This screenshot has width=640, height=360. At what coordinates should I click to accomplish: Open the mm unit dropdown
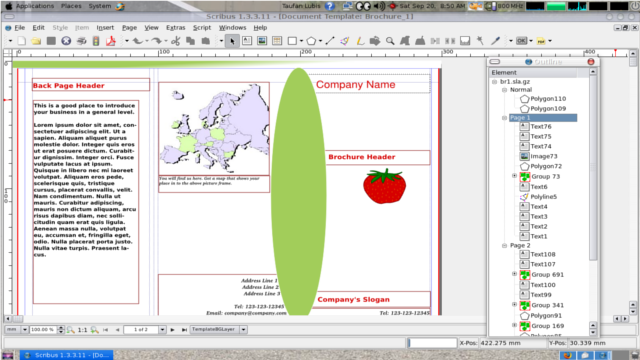tap(24, 329)
